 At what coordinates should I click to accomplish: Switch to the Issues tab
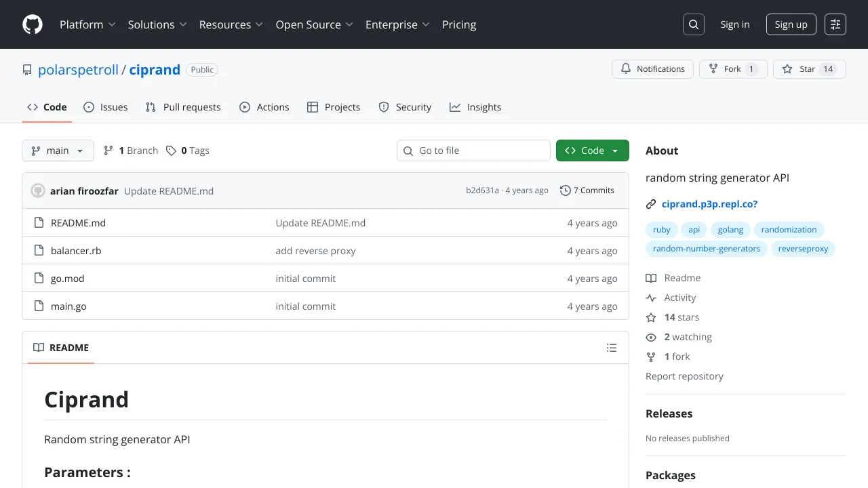(x=105, y=107)
